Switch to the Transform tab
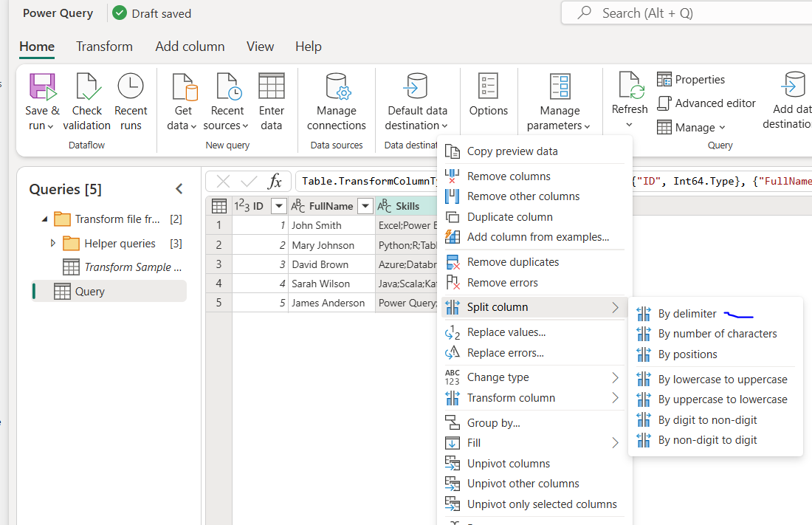The image size is (812, 525). 104,47
